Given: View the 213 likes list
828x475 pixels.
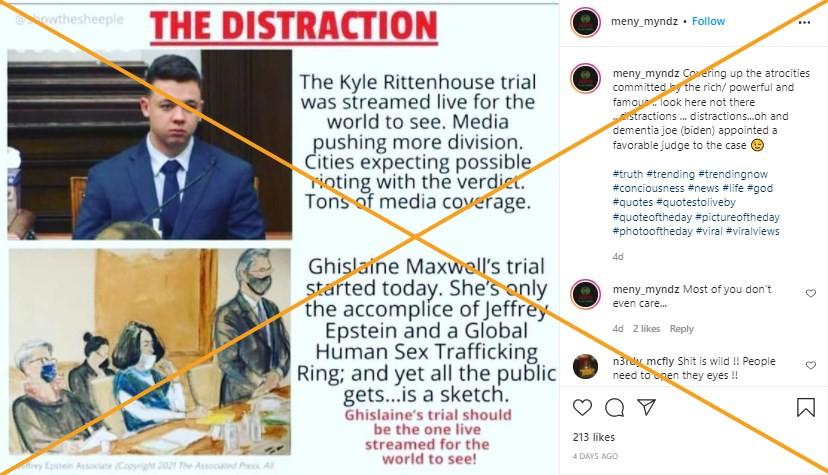Looking at the screenshot, I should pyautogui.click(x=594, y=437).
